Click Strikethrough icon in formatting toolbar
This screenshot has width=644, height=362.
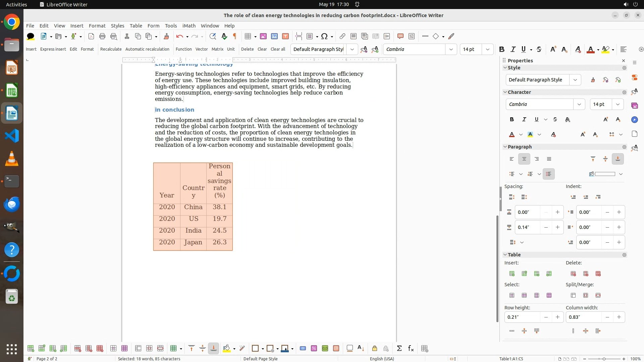click(539, 49)
